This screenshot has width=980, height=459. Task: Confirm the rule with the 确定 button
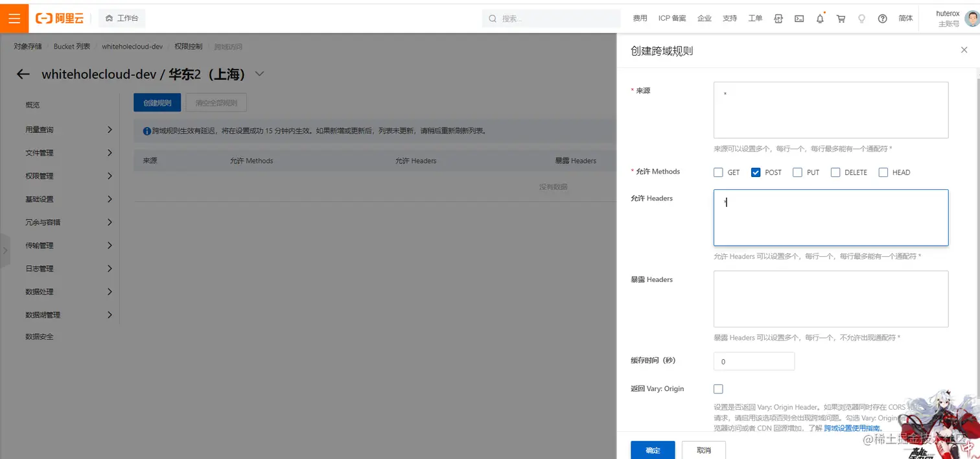pyautogui.click(x=653, y=450)
